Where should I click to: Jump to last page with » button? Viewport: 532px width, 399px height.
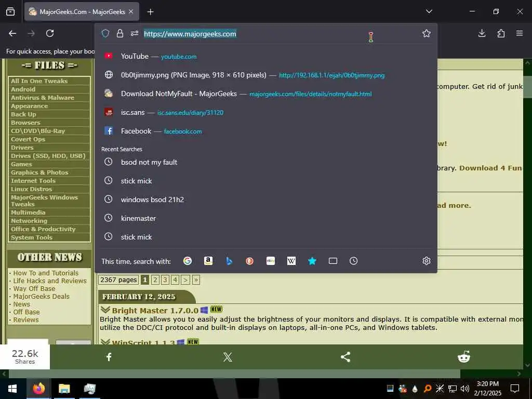[196, 280]
